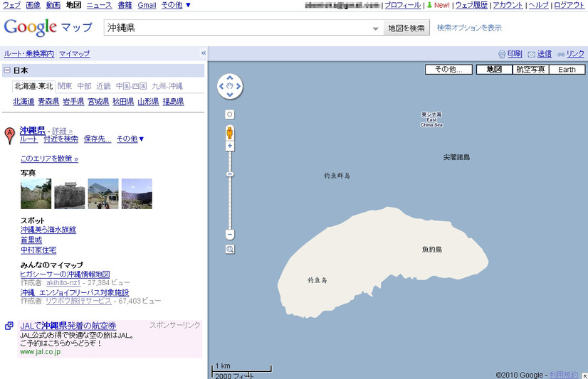This screenshot has height=379, width=588.
Task: Pan the map left with the arrow
Action: pos(221,87)
